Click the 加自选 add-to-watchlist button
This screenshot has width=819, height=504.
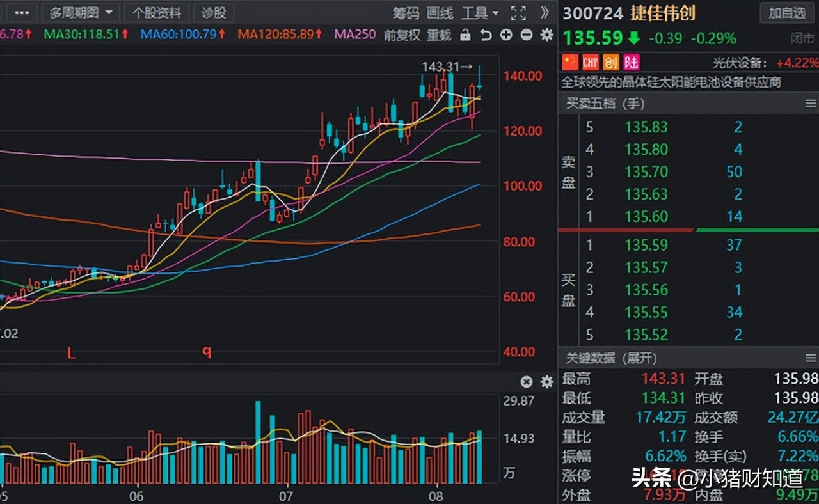click(786, 13)
